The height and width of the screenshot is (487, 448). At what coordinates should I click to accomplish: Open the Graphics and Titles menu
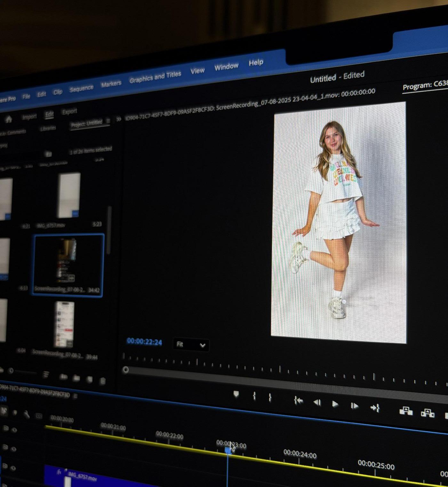click(155, 77)
